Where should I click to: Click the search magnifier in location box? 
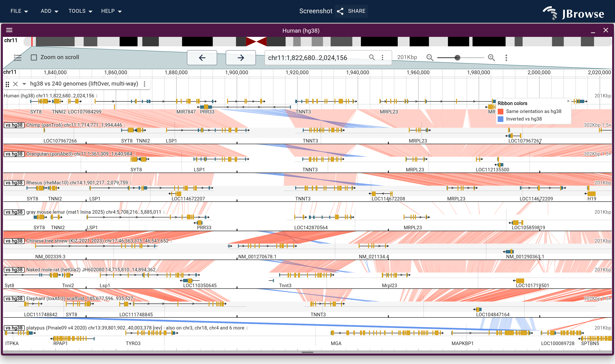372,57
